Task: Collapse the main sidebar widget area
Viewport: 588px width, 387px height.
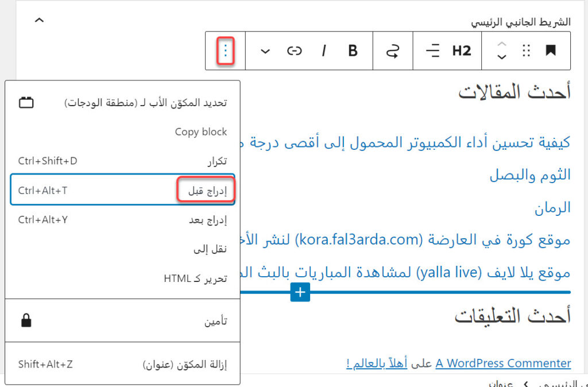Action: click(40, 20)
